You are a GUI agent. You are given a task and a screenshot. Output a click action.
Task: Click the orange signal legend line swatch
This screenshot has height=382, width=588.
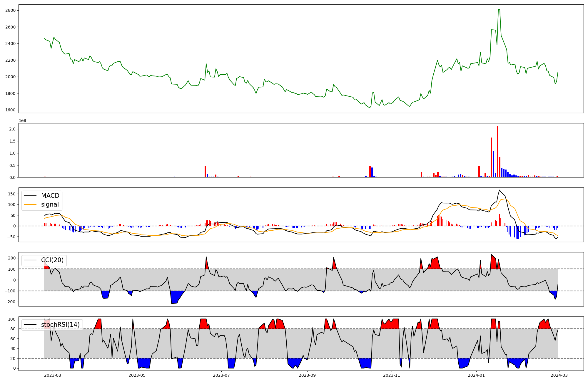point(30,205)
